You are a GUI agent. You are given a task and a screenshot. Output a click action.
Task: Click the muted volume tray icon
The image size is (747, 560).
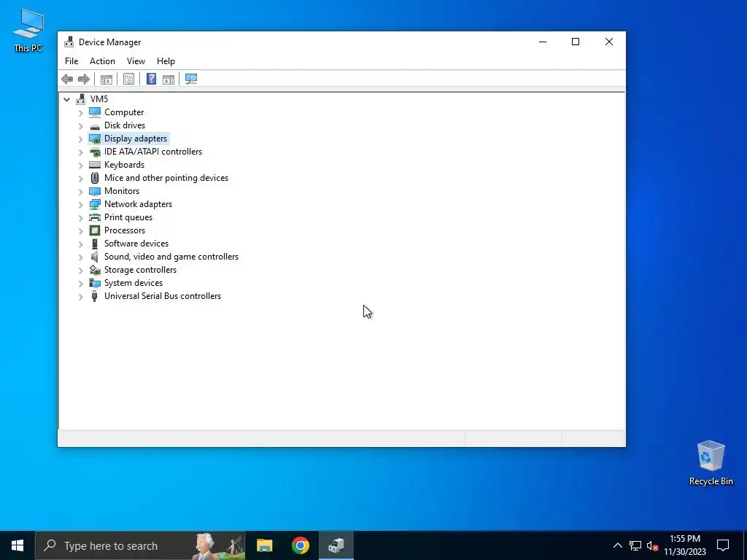coord(652,545)
